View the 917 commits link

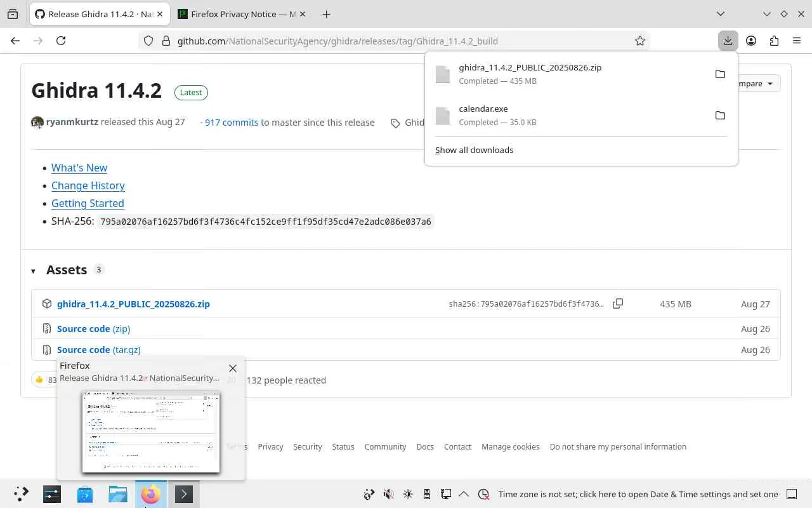[232, 122]
